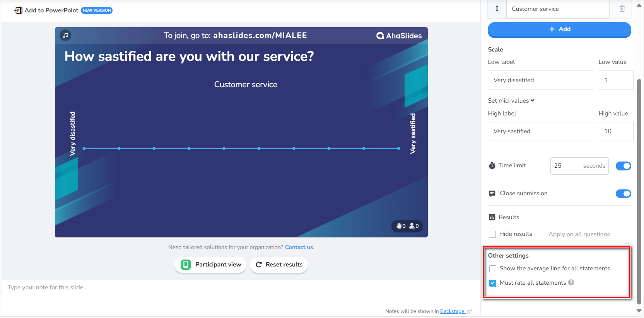Viewport: 644px width, 318px height.
Task: Click the leftmost point of the scale line
Action: (84, 148)
